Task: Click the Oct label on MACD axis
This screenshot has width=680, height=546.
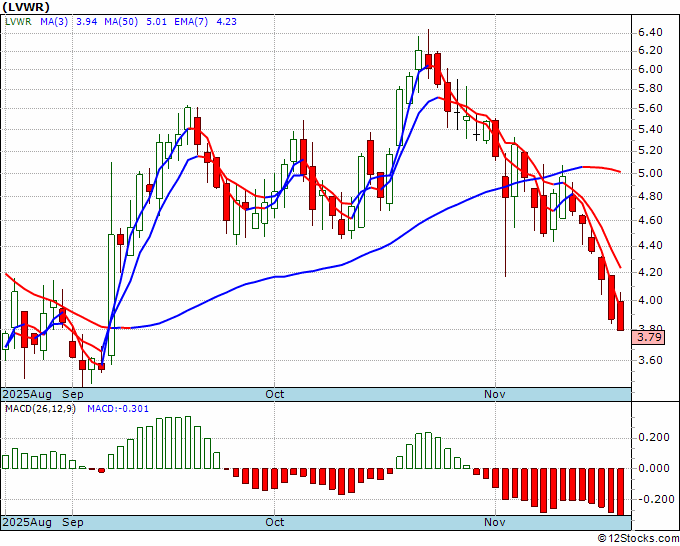Action: point(275,522)
